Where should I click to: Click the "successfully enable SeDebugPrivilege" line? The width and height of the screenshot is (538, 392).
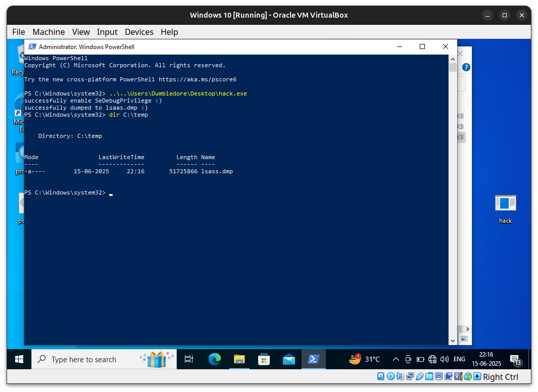coord(93,101)
